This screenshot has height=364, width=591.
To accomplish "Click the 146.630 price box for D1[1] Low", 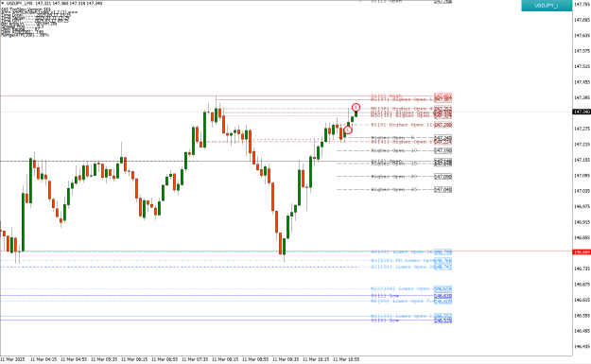I will (x=443, y=296).
